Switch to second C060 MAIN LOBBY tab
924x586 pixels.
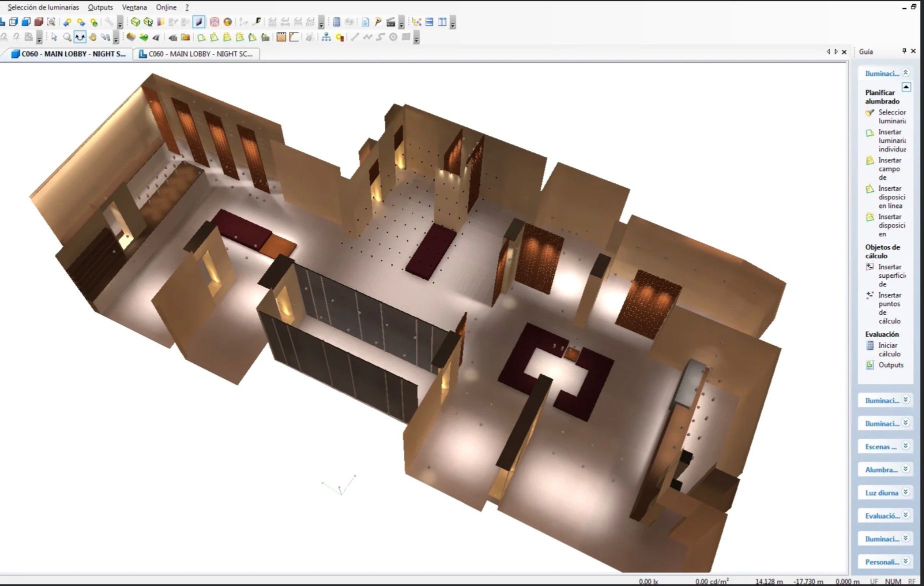tap(196, 53)
